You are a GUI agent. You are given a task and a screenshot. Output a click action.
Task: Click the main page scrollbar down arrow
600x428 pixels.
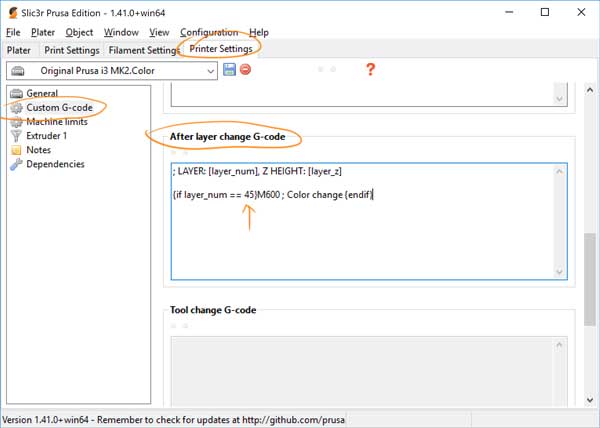click(590, 400)
